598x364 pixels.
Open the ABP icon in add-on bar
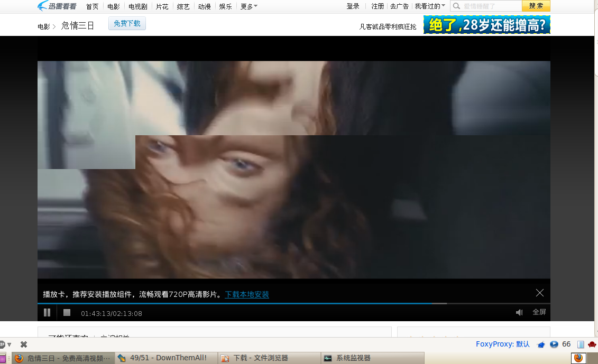click(2, 344)
